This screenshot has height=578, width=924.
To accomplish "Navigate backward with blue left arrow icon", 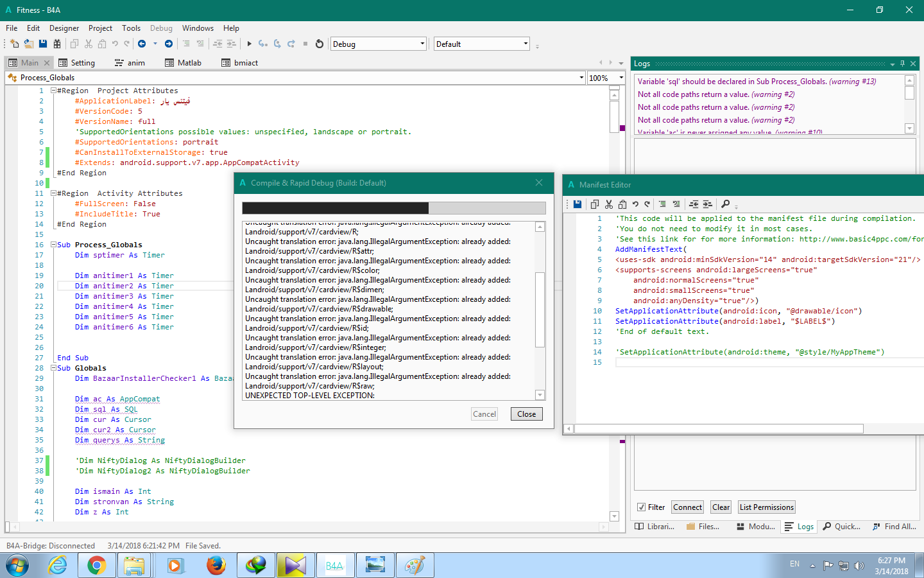I will pyautogui.click(x=142, y=44).
